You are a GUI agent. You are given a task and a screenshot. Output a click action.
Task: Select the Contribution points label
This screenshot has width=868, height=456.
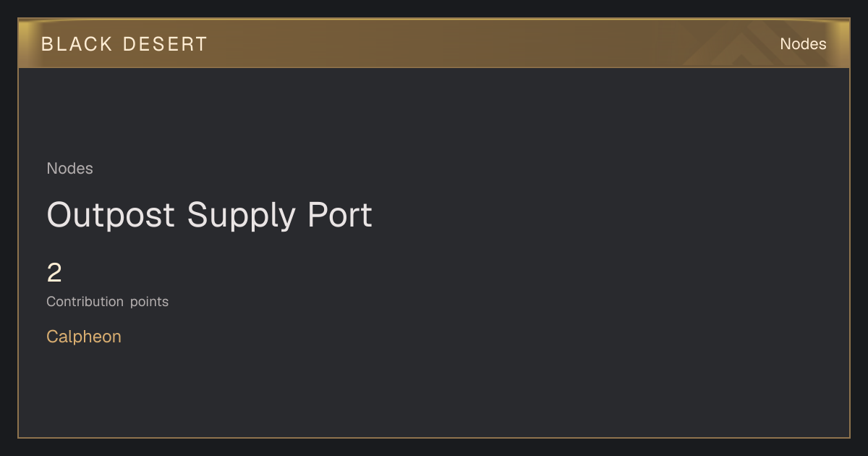point(108,302)
